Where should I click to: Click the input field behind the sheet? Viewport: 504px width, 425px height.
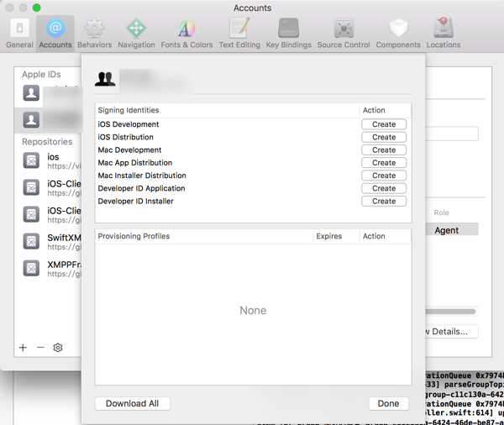pos(452,134)
